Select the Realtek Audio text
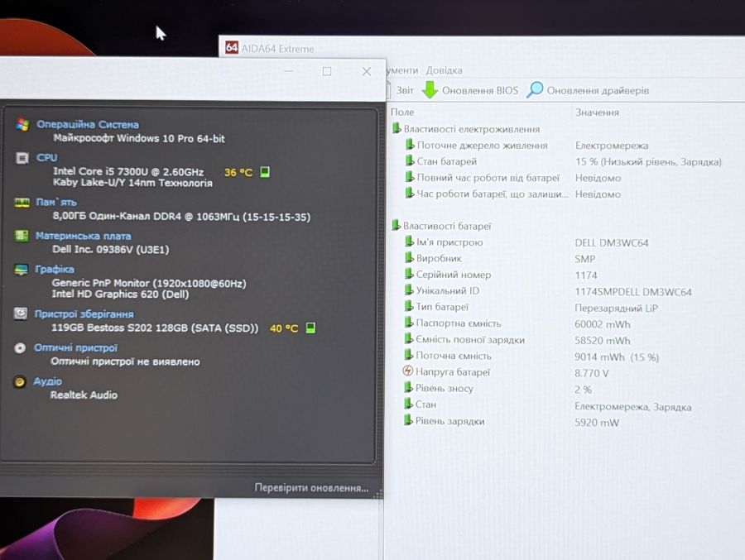Image resolution: width=745 pixels, height=560 pixels. (x=84, y=395)
